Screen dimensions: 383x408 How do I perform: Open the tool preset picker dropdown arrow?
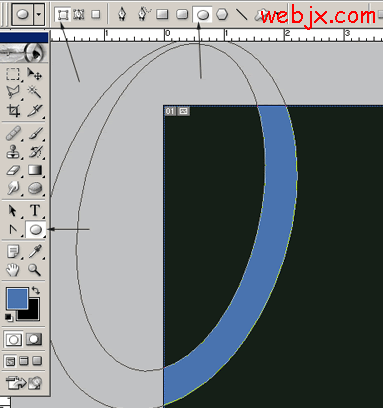39,14
